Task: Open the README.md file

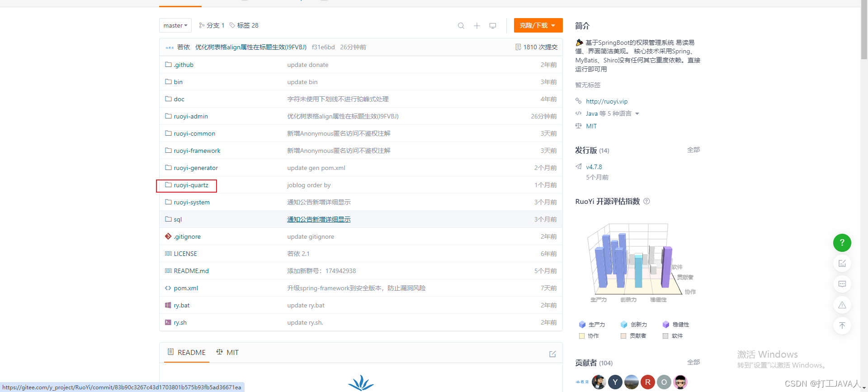Action: click(191, 271)
